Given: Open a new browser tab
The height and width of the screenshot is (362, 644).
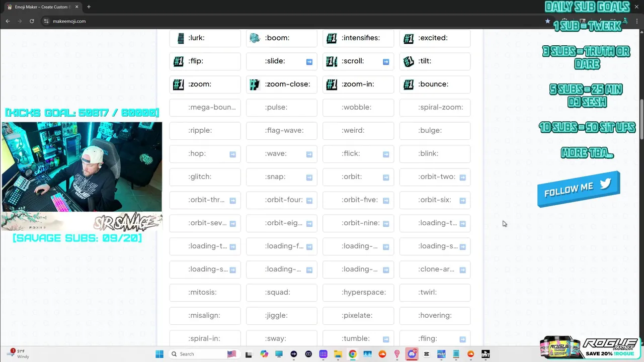Looking at the screenshot, I should point(89,7).
